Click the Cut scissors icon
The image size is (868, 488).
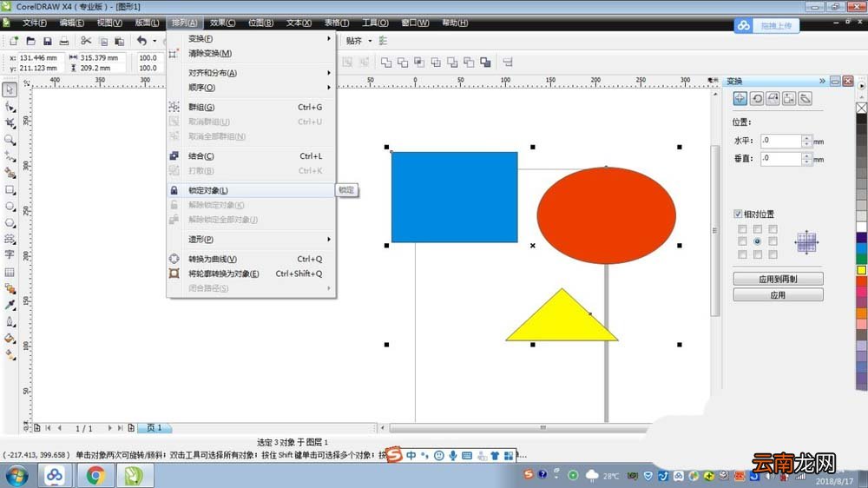pyautogui.click(x=86, y=41)
